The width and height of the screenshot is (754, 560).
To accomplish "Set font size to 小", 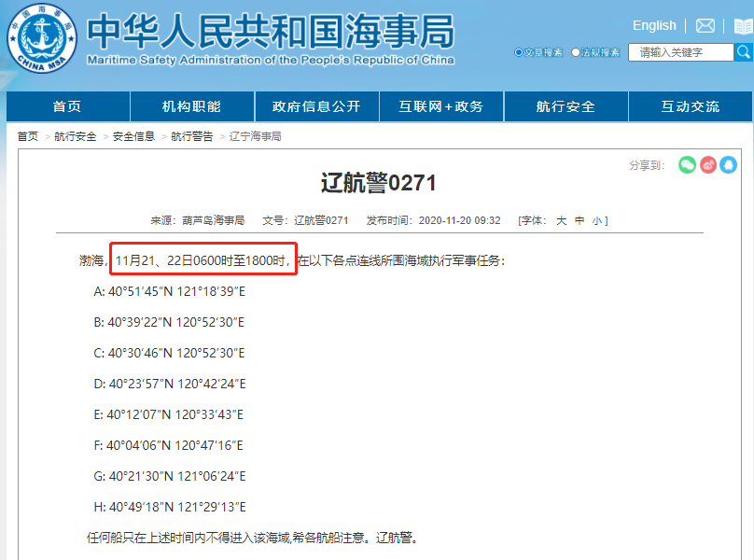I will (x=596, y=221).
